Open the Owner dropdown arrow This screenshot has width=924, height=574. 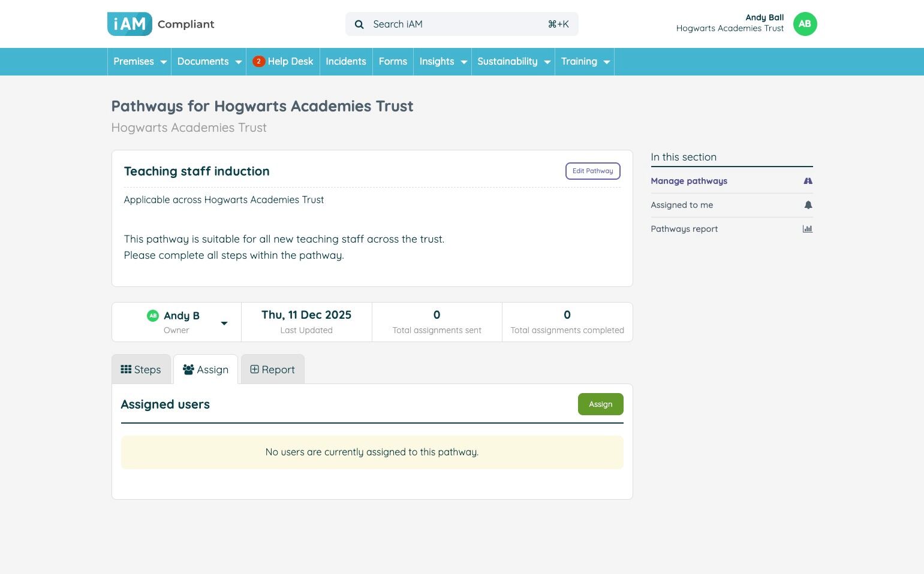(224, 324)
